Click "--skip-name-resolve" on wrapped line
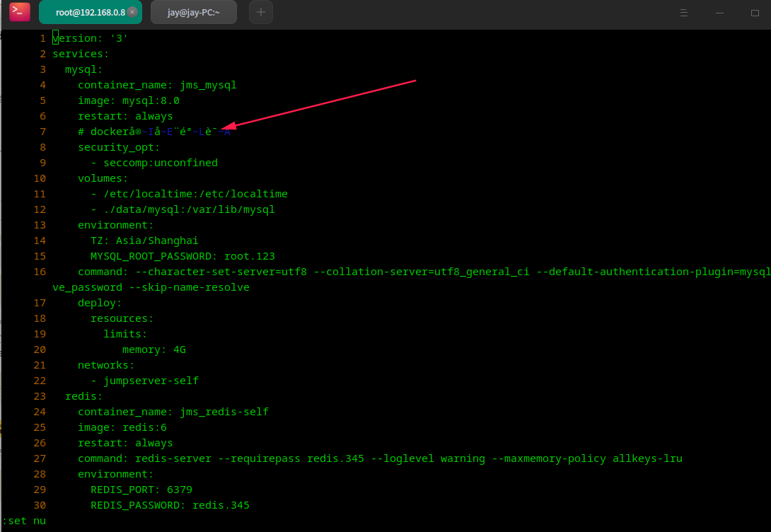 189,287
